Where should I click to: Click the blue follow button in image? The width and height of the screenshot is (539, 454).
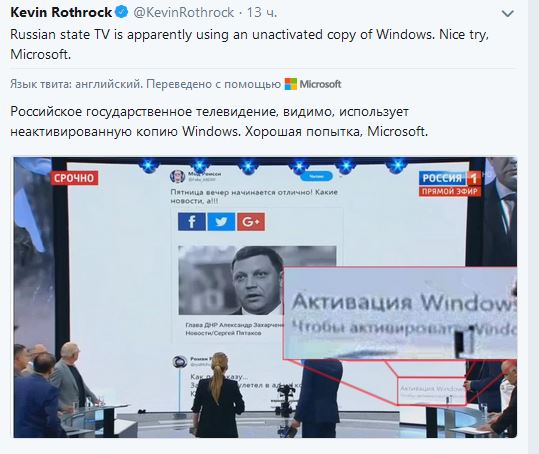point(316,177)
